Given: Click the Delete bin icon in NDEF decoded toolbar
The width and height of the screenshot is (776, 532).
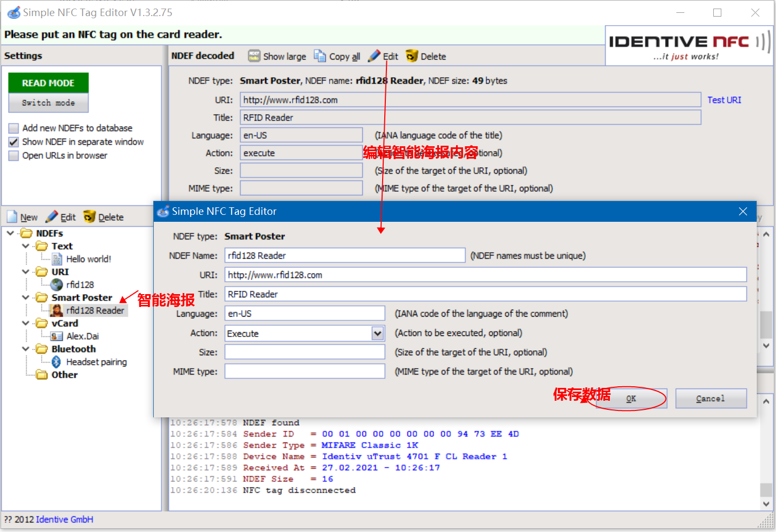Looking at the screenshot, I should pyautogui.click(x=412, y=56).
